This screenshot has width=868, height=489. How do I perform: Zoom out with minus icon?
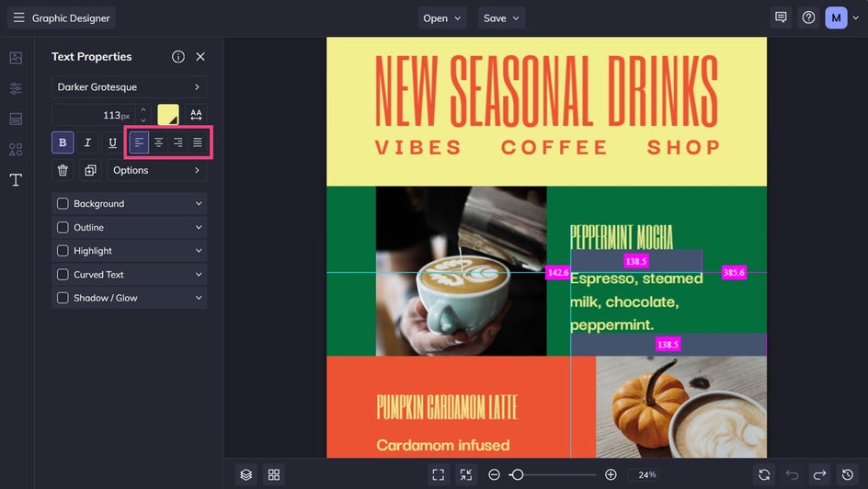click(494, 474)
